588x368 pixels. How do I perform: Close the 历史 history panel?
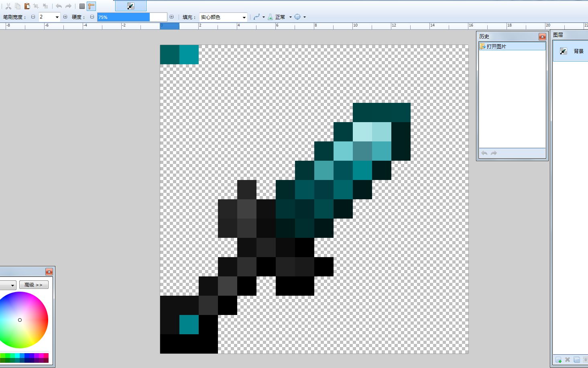(x=542, y=37)
